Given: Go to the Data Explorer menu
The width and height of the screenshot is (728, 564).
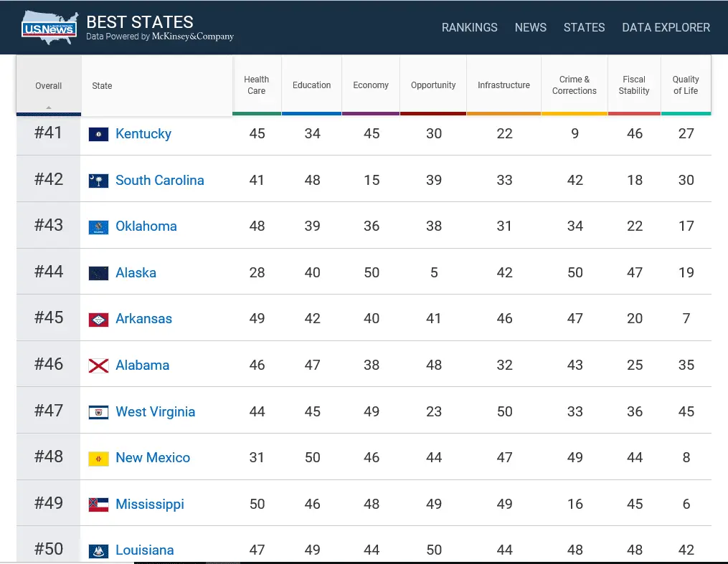Looking at the screenshot, I should coord(666,28).
